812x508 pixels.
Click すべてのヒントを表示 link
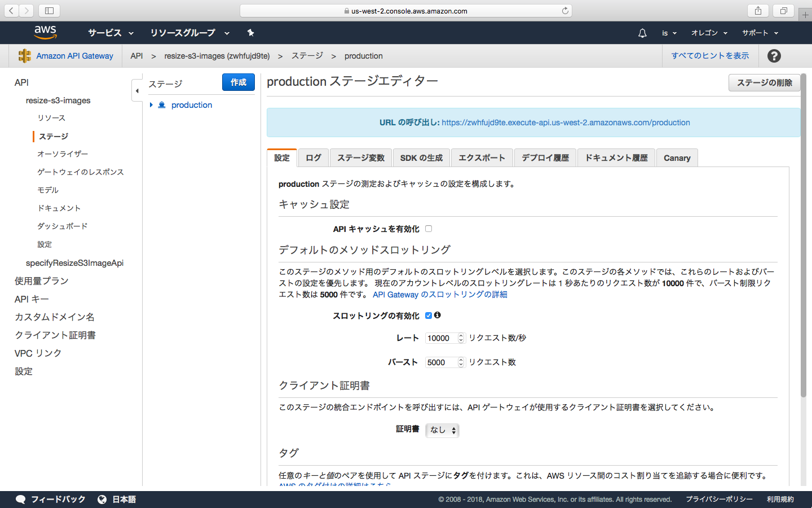point(710,56)
